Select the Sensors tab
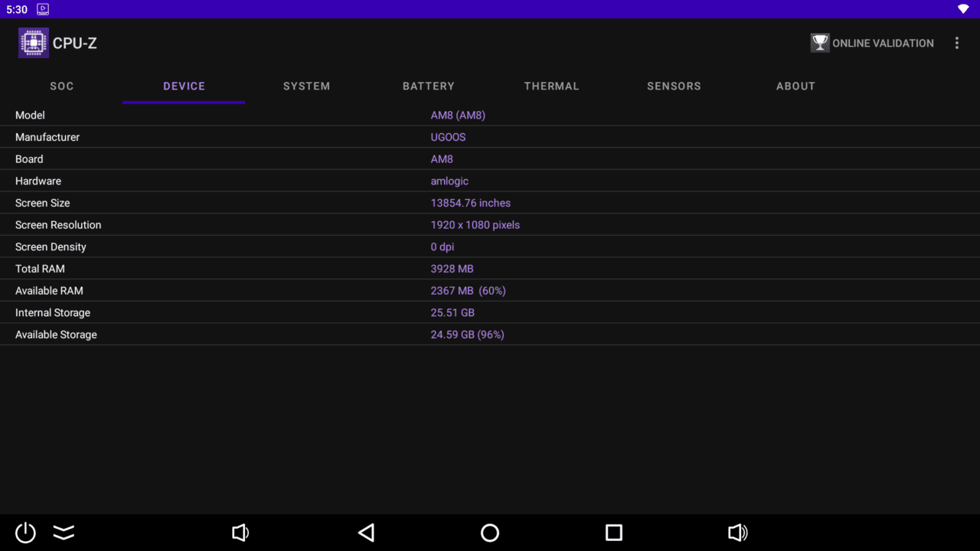The height and width of the screenshot is (551, 980). tap(674, 86)
